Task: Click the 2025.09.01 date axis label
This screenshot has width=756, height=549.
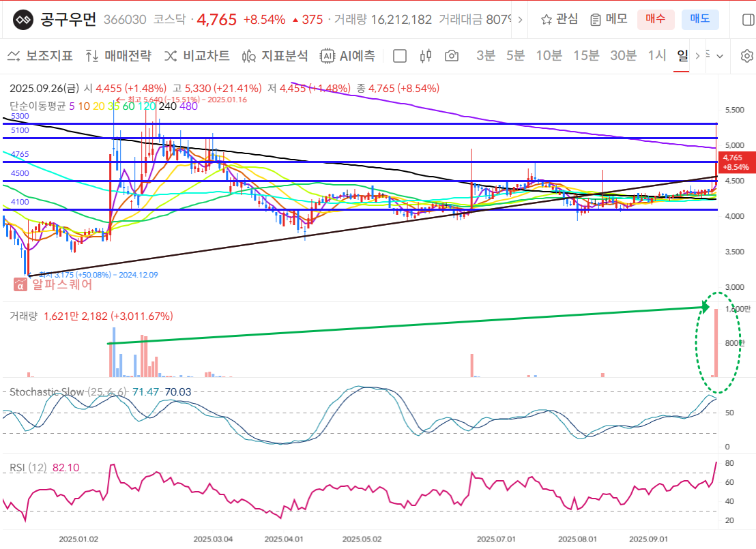Action: pos(648,539)
